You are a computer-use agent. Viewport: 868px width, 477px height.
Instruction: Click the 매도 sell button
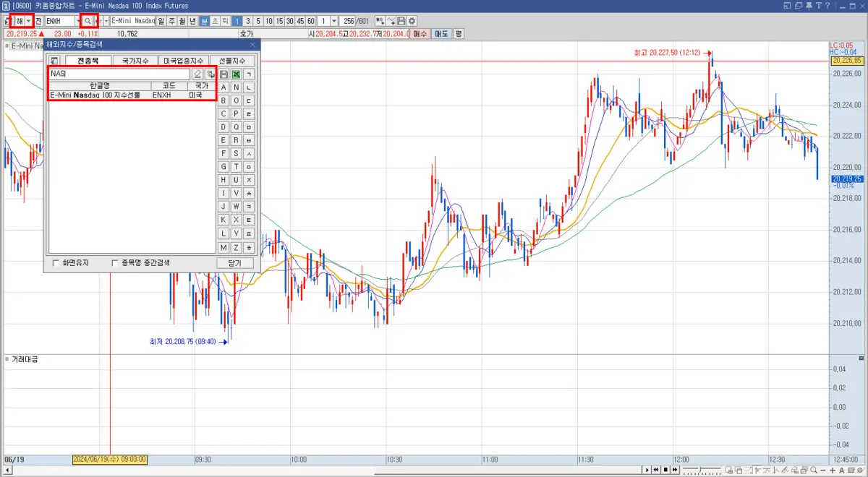tap(441, 34)
